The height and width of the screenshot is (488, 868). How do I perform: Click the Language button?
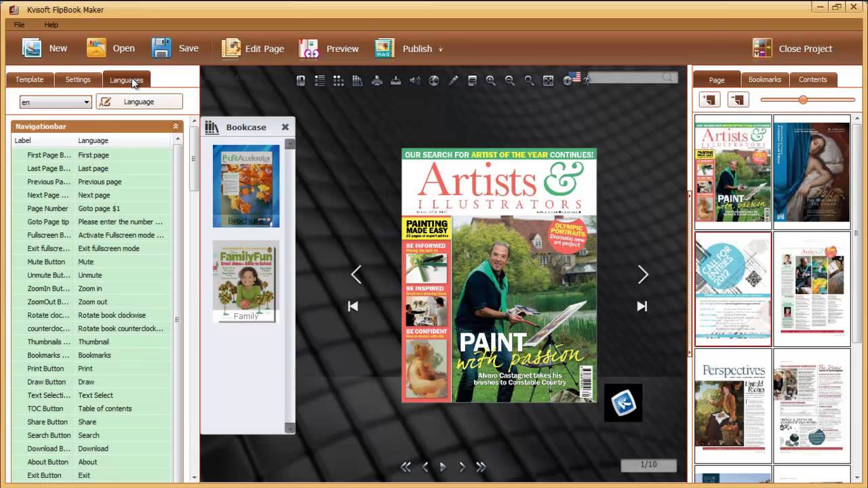coord(139,102)
